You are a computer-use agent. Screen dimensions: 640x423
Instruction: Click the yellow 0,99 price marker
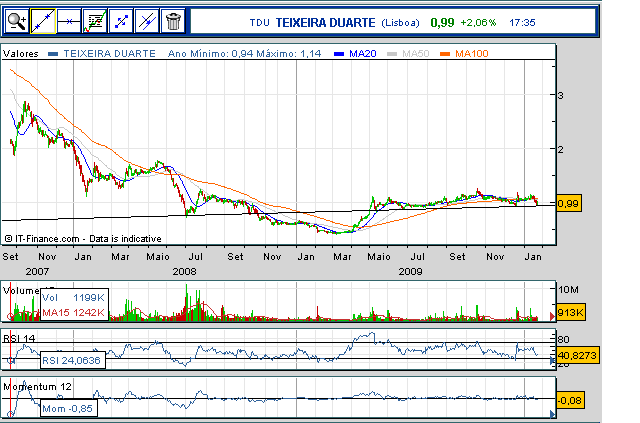coord(567,203)
